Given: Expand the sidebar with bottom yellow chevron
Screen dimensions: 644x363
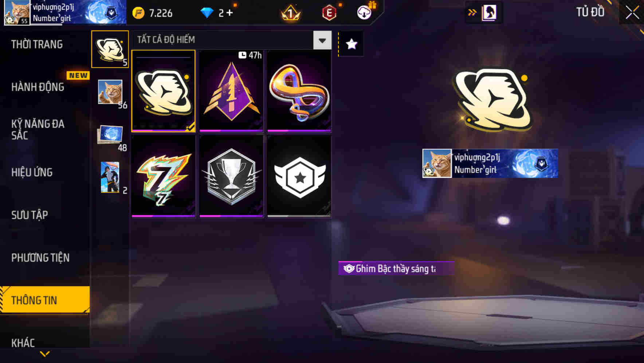Looking at the screenshot, I should coord(45,354).
